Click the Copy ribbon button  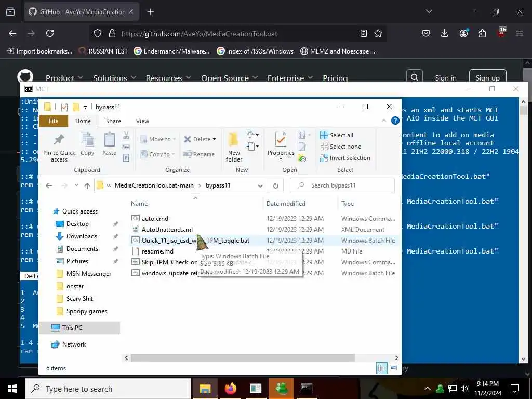coord(87,144)
